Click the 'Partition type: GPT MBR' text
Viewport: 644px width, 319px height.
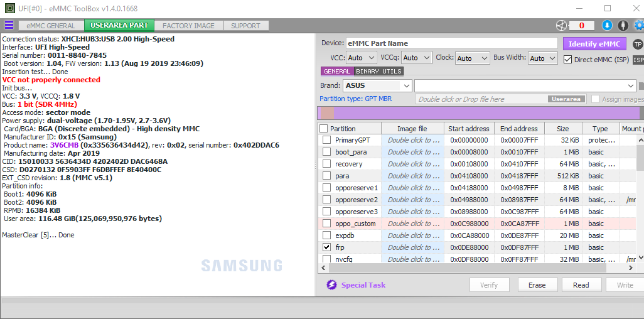355,99
